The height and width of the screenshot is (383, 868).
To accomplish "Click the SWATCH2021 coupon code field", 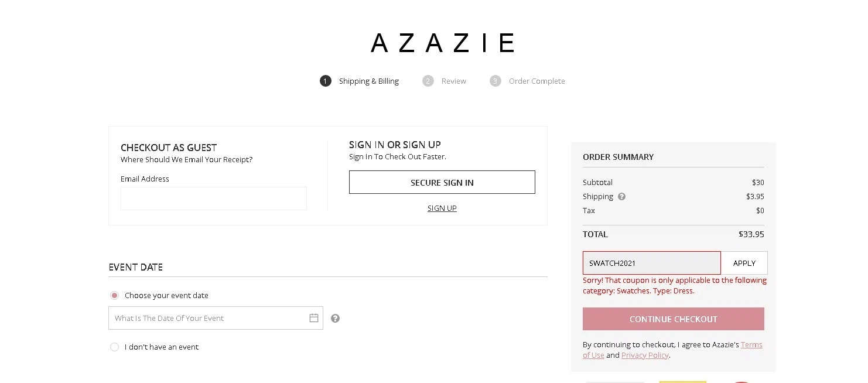I will [651, 263].
